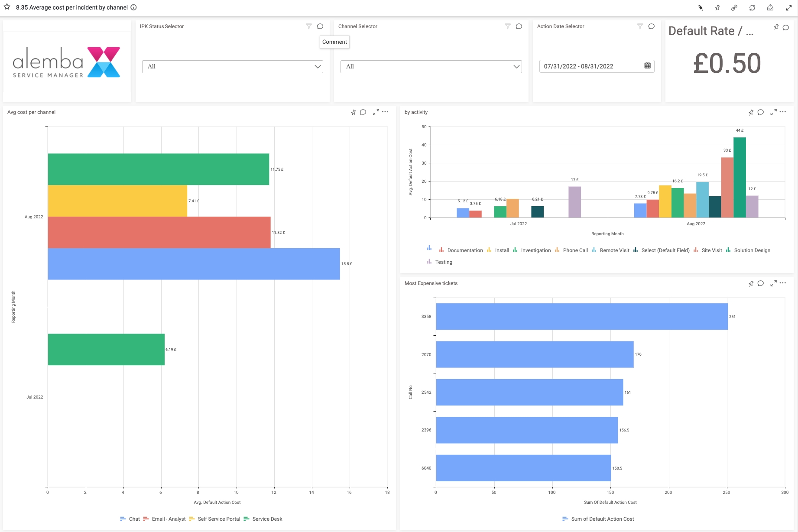Enter full screen mode for the dashboard

tap(789, 8)
